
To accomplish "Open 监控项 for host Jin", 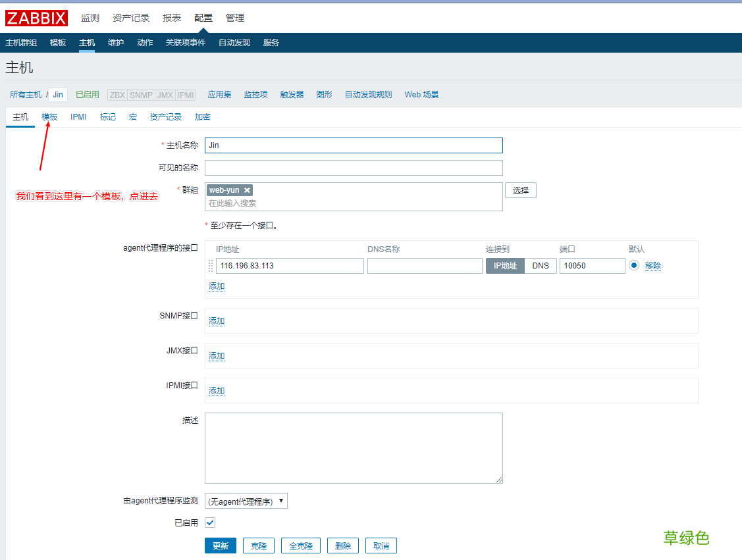I will pyautogui.click(x=255, y=94).
